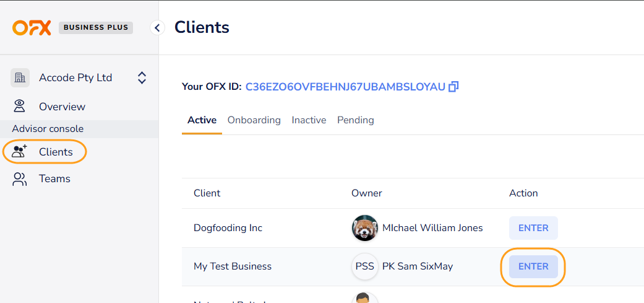
Task: Go to Clients in the Advisor console
Action: [56, 152]
